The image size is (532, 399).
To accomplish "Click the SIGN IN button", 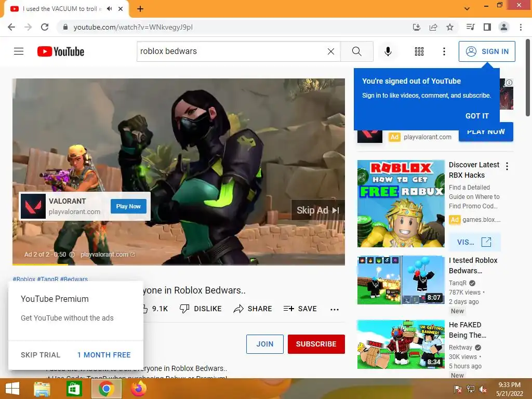I will (x=486, y=51).
